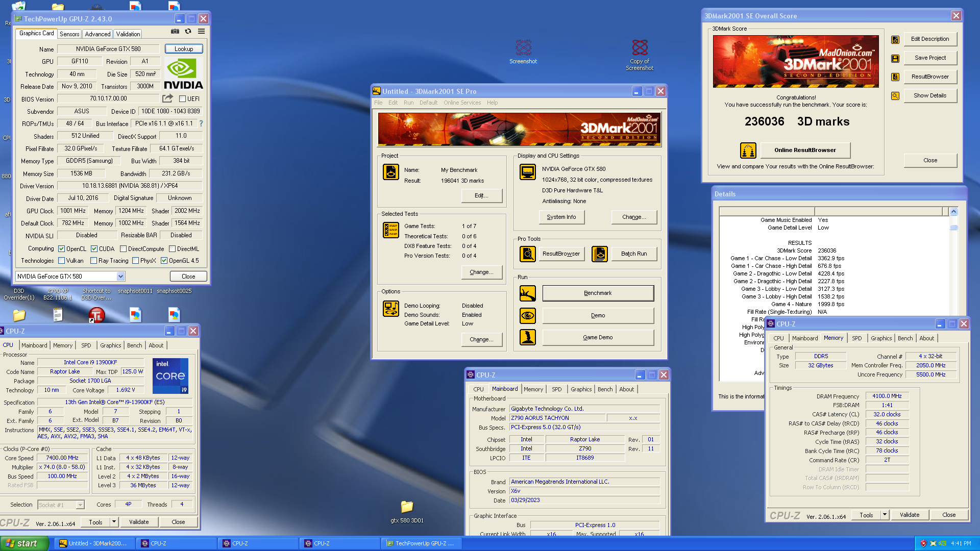The height and width of the screenshot is (551, 980).
Task: Click GPU-Z screenshot camera icon
Action: [175, 32]
